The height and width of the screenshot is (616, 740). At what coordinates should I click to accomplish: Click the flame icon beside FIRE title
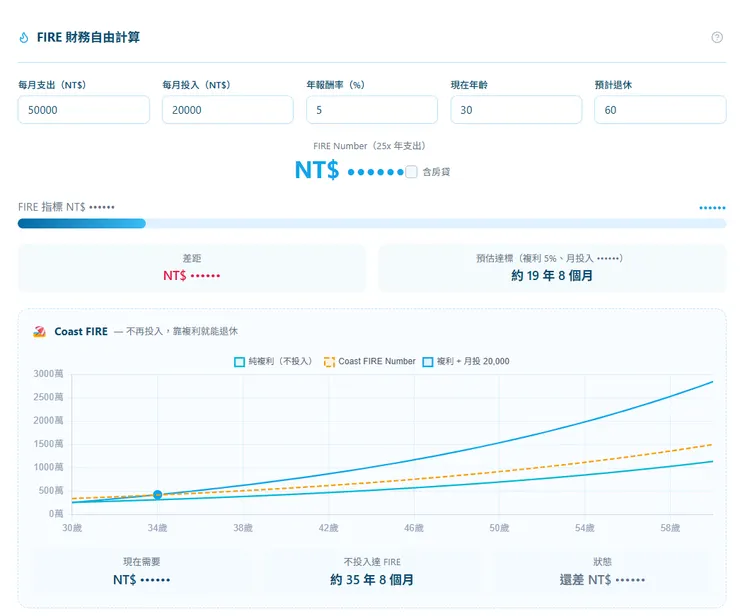24,37
